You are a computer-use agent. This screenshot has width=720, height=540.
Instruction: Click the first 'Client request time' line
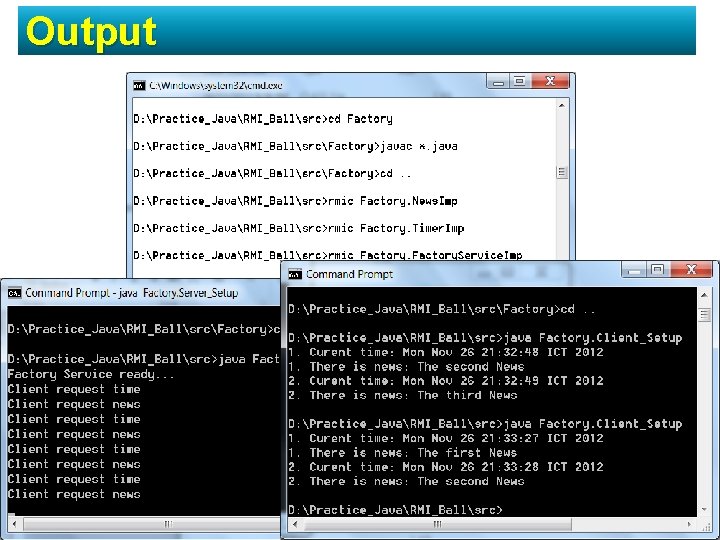tap(74, 389)
